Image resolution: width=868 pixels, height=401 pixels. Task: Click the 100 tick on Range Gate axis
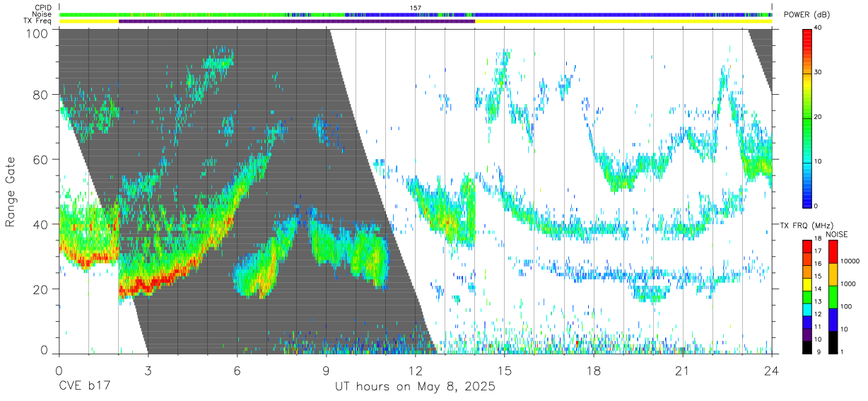37,33
